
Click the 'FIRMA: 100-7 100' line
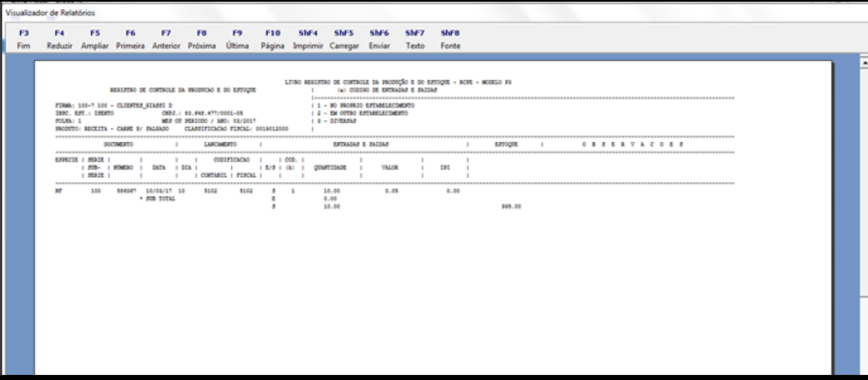tap(114, 105)
